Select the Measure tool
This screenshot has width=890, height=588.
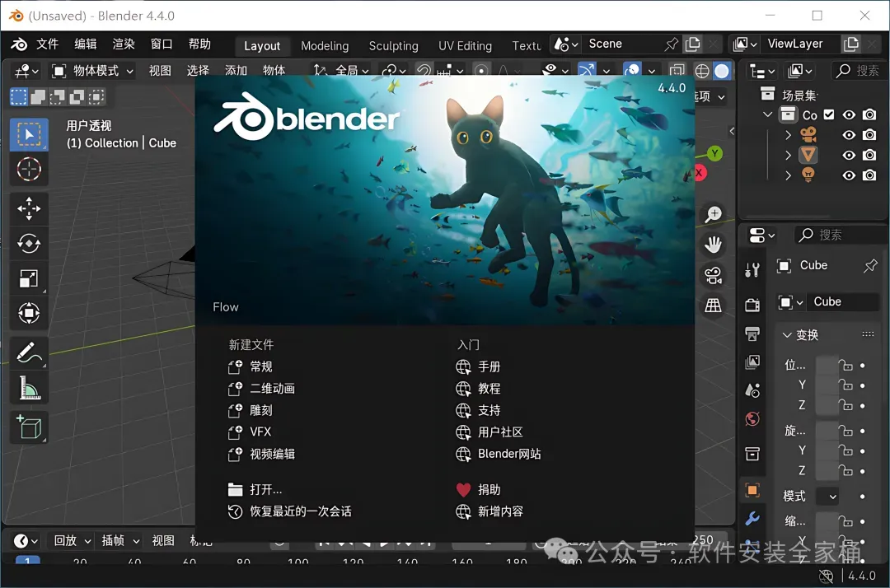(x=28, y=388)
